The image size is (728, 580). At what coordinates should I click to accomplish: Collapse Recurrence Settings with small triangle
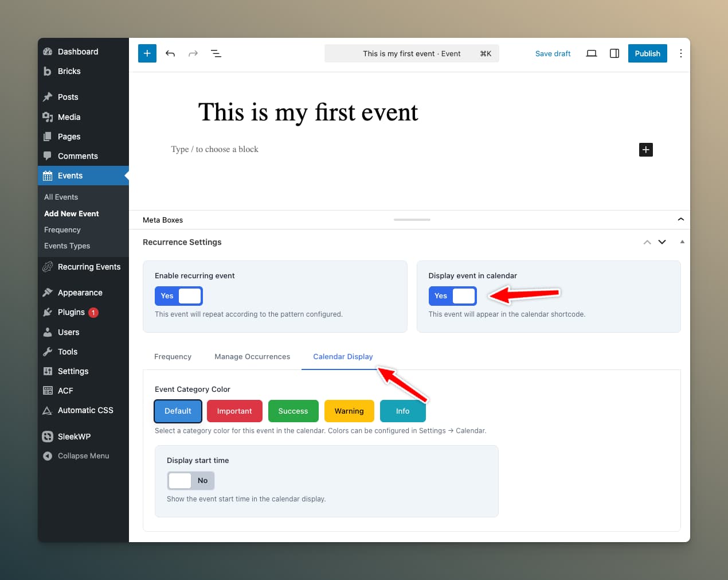point(682,242)
